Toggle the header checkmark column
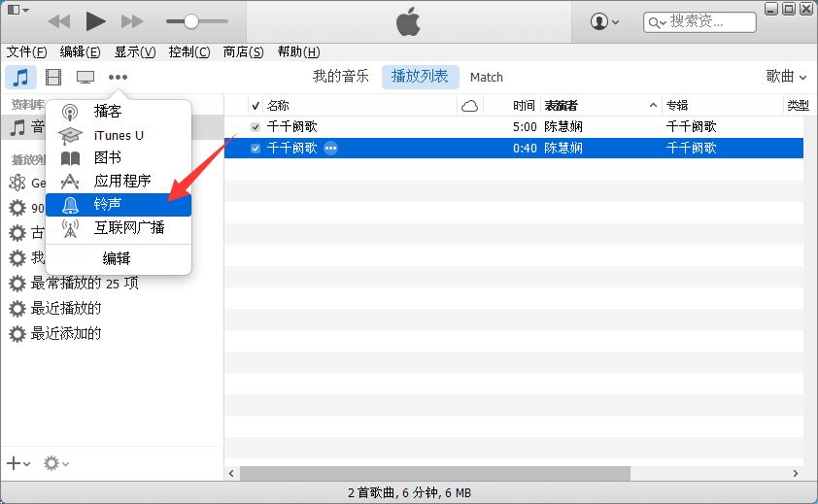 (x=256, y=106)
